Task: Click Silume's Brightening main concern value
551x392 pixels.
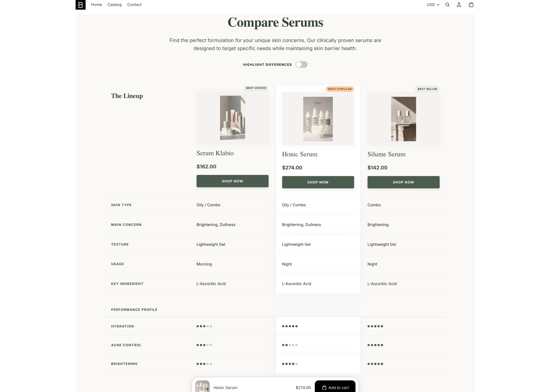Action: click(378, 225)
